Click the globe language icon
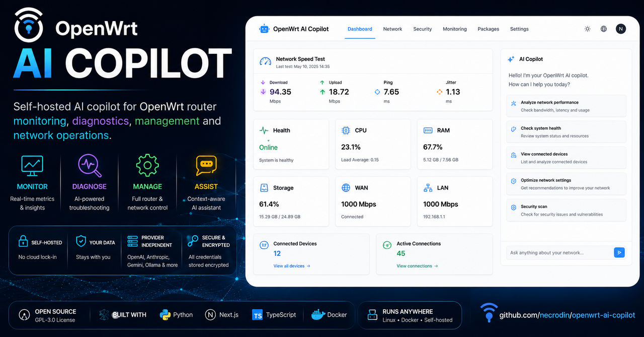The height and width of the screenshot is (337, 644). (x=604, y=29)
